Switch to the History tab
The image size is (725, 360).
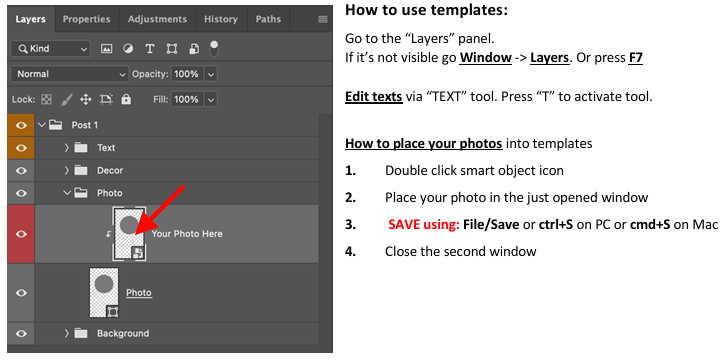click(220, 19)
